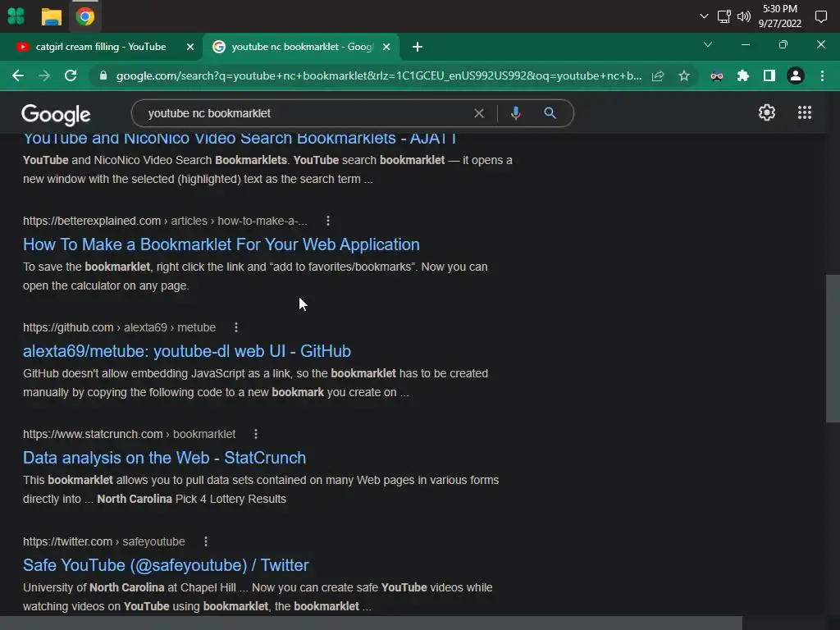Open About this result for statcrunch.com
Screen dimensions: 840x630
coord(256,434)
